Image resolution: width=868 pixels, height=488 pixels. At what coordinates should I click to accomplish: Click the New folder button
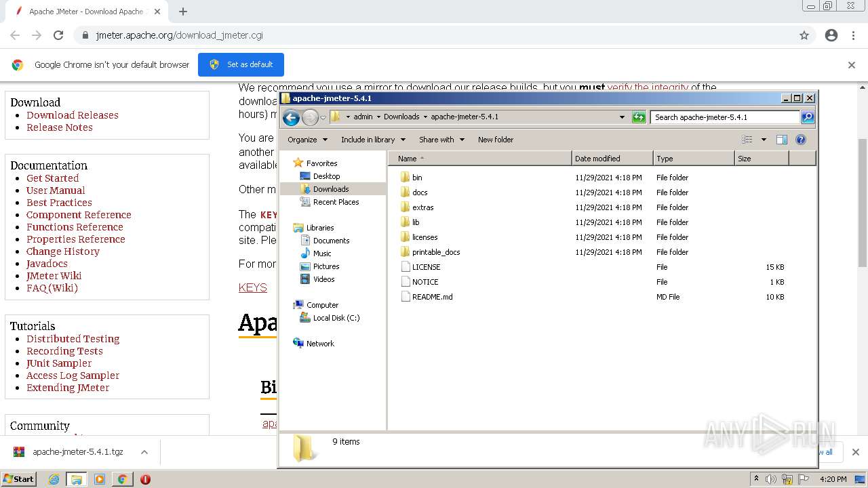(x=496, y=140)
